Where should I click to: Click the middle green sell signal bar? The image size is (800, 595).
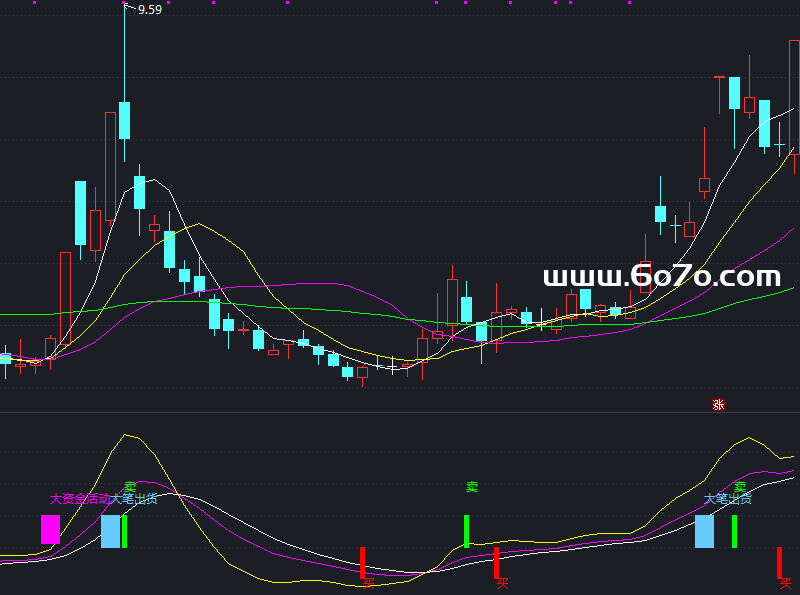point(466,531)
